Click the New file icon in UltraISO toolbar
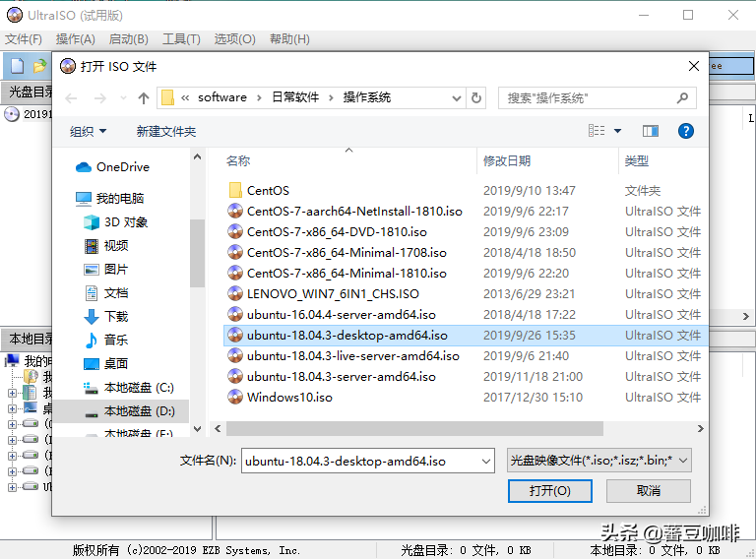The image size is (756, 559). point(18,66)
